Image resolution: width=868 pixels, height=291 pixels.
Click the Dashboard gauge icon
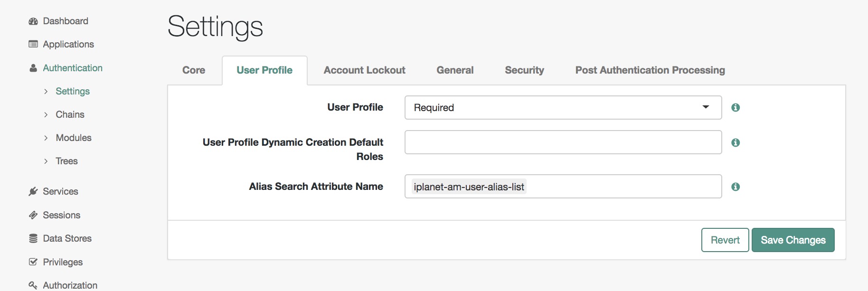[33, 21]
